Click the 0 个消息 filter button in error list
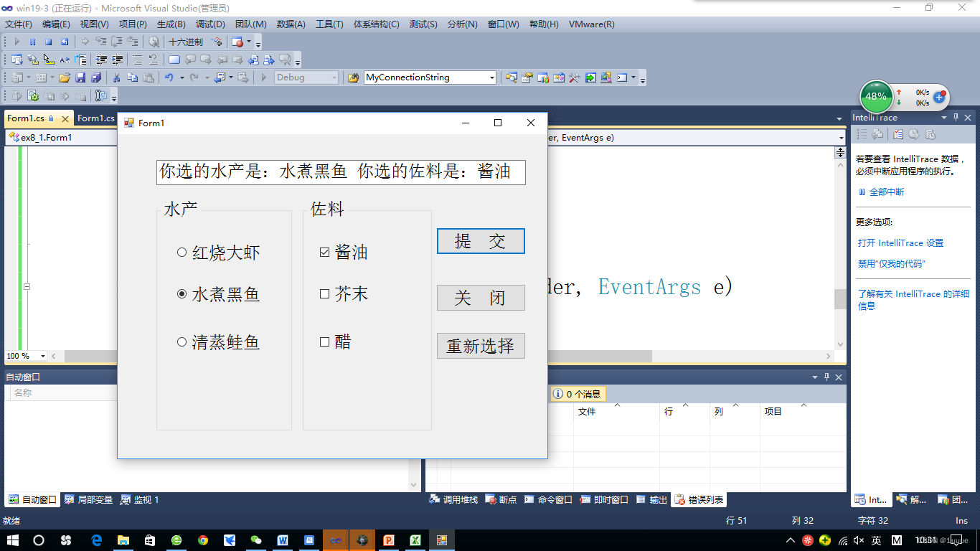980x551 pixels. click(578, 394)
